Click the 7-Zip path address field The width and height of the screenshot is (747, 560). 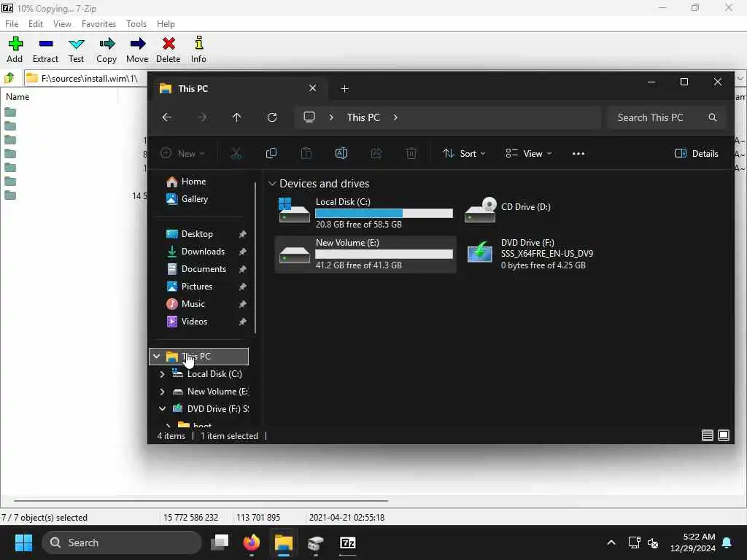click(x=86, y=78)
